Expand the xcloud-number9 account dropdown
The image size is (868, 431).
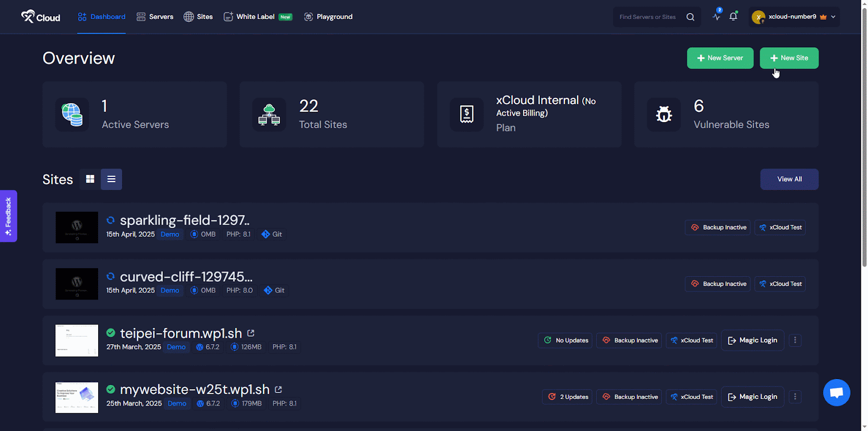click(x=794, y=17)
